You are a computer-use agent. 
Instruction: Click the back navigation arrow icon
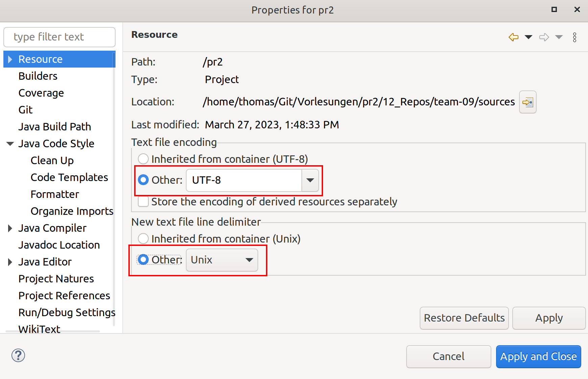[513, 37]
